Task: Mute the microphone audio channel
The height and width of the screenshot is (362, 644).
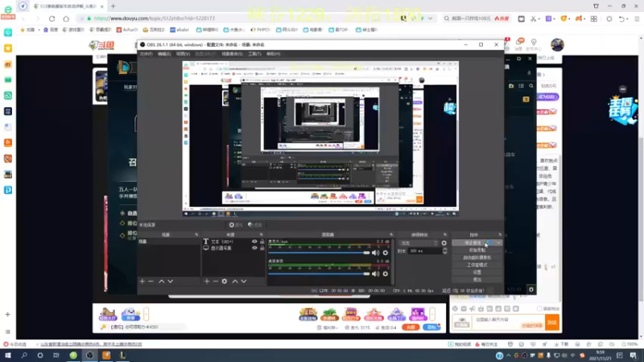Action: click(x=375, y=253)
